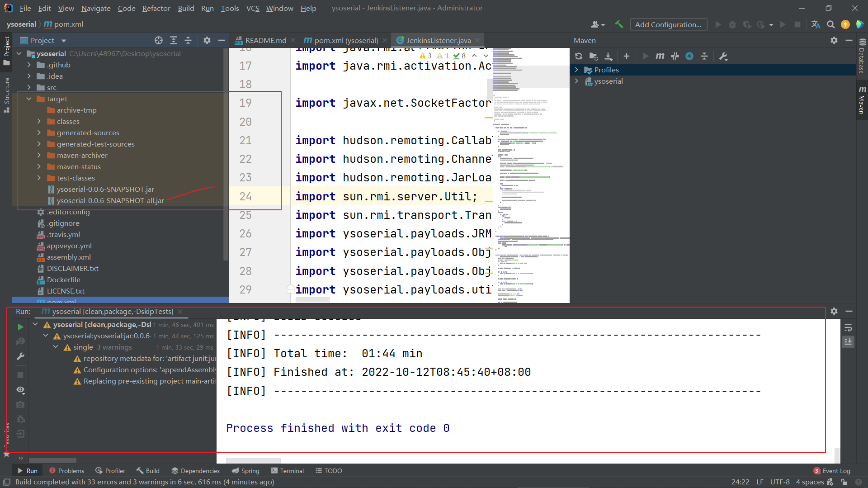
Task: Toggle Skip Tests mode in Maven toolbar
Action: [x=689, y=56]
